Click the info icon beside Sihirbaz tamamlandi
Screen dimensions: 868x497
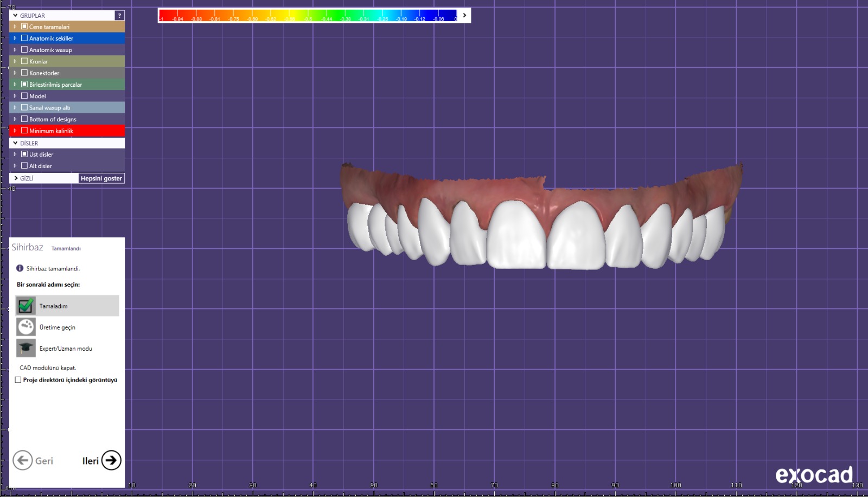coord(20,268)
